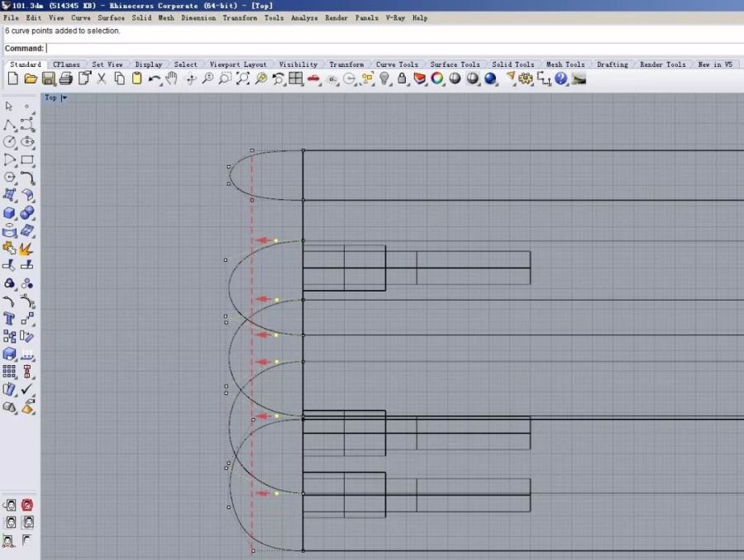Image resolution: width=744 pixels, height=560 pixels.
Task: Open the Drafting toolbar tab
Action: click(613, 64)
